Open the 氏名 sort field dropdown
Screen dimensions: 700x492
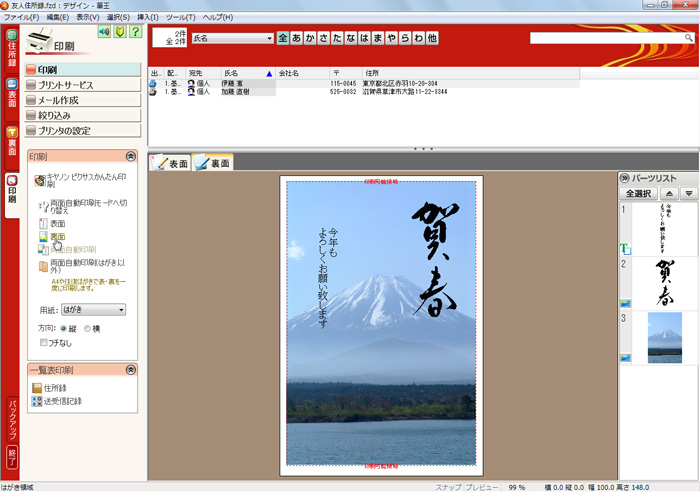click(x=231, y=38)
